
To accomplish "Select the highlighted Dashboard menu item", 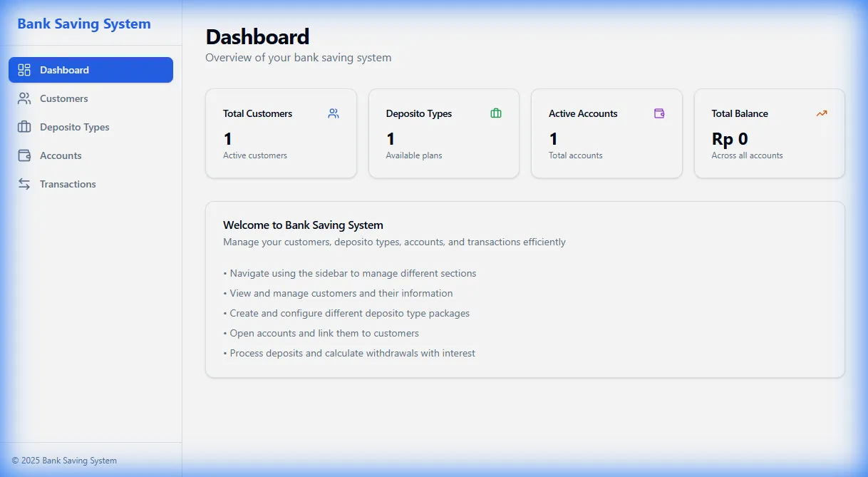I will coord(91,70).
